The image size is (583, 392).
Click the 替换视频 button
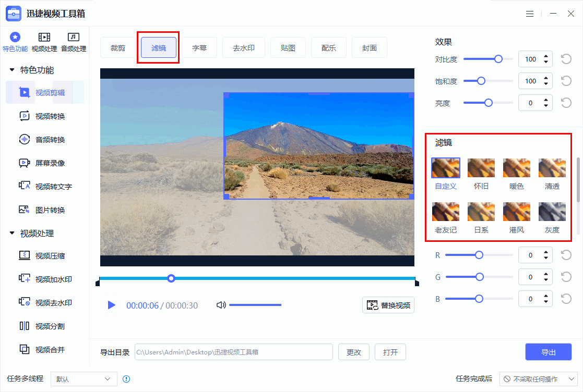[x=388, y=305]
